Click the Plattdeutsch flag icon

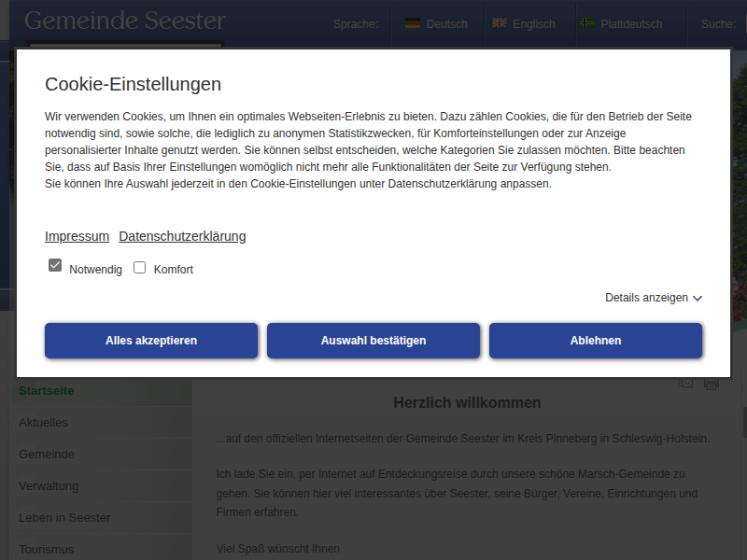click(587, 23)
